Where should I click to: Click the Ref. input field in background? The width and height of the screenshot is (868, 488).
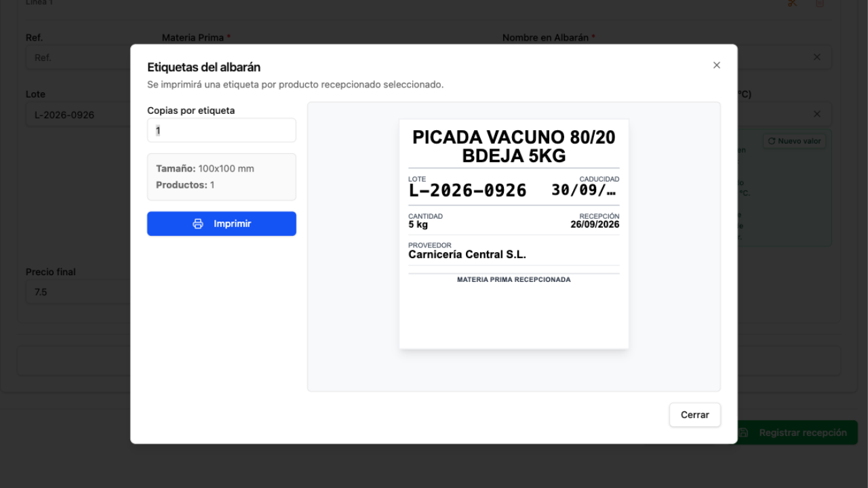[78, 58]
